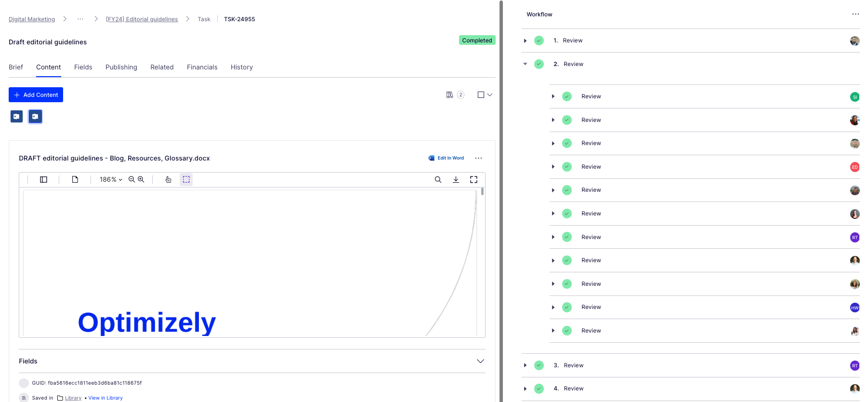Click the green check of step 1. Review

tap(539, 40)
